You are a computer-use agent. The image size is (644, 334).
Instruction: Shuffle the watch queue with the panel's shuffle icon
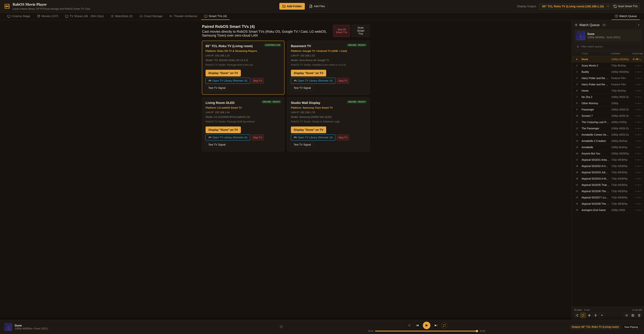pos(576,315)
